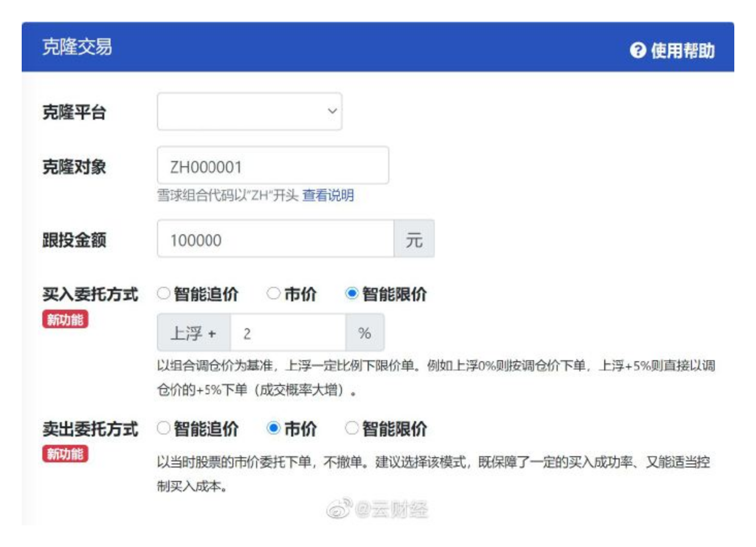This screenshot has width=756, height=547.
Task: Click the question mark help icon
Action: [638, 50]
